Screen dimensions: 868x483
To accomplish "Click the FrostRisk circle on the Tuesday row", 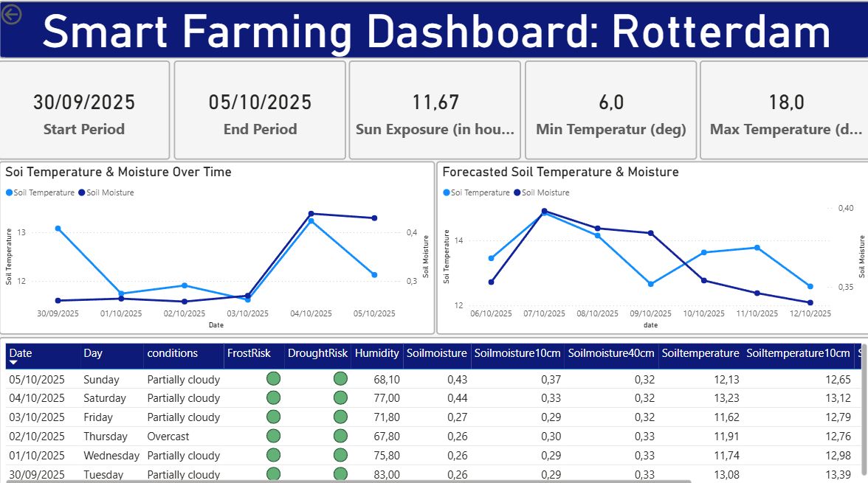I will point(273,474).
